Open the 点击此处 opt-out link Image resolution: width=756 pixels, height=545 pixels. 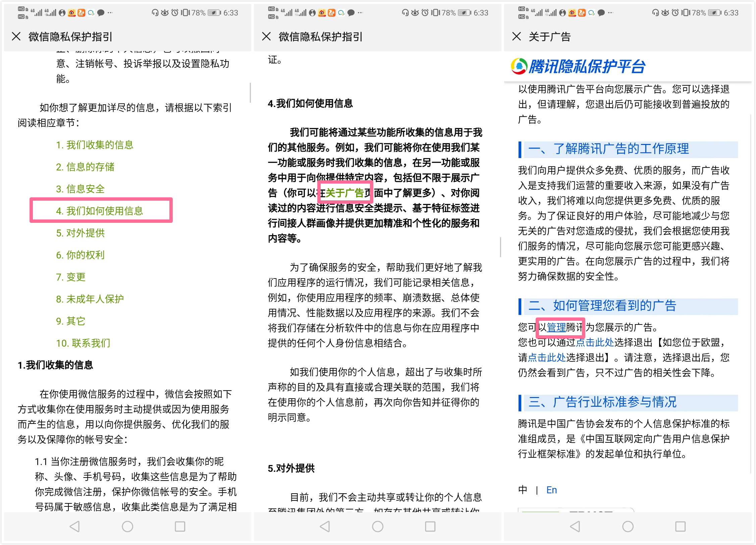(x=595, y=342)
